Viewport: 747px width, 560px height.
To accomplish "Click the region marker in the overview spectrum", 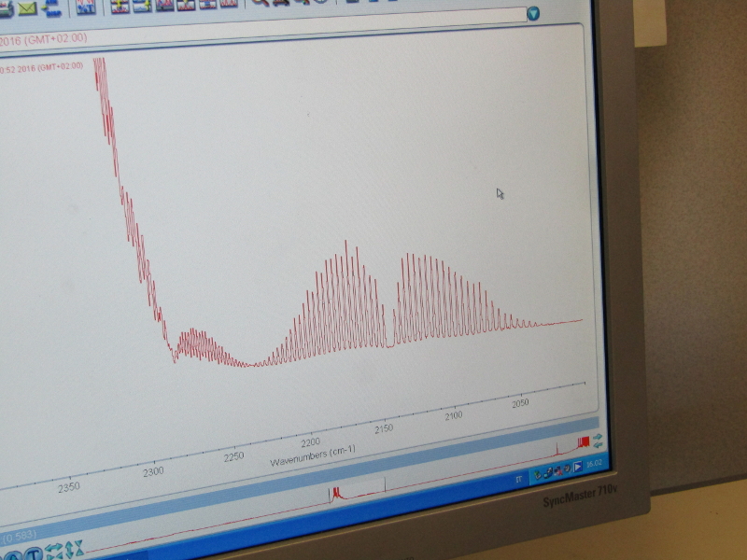I will tap(335, 492).
